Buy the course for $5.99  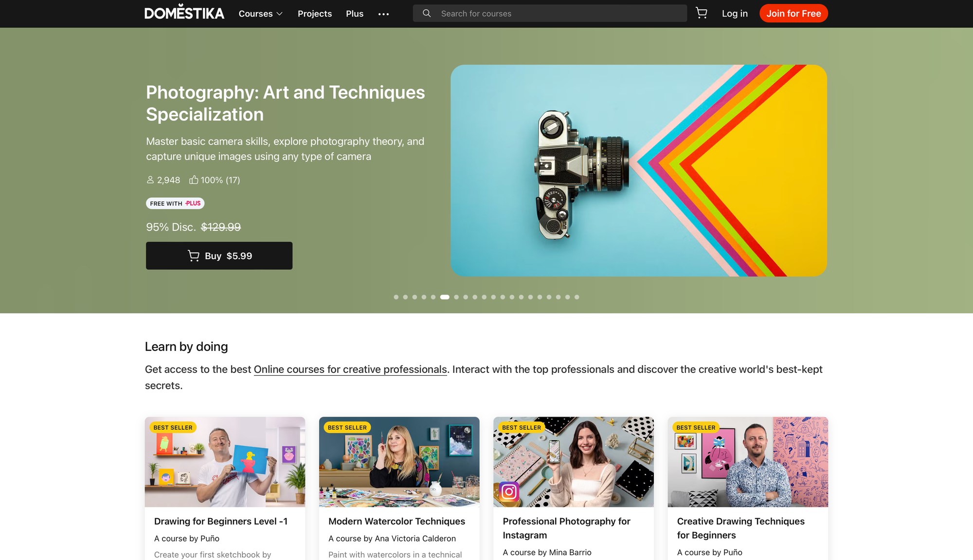(219, 256)
